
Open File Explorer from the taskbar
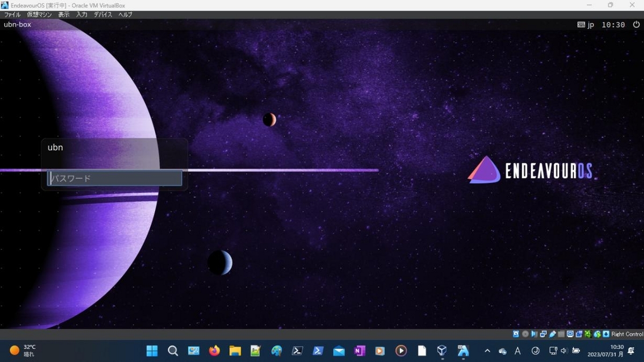coord(235,351)
